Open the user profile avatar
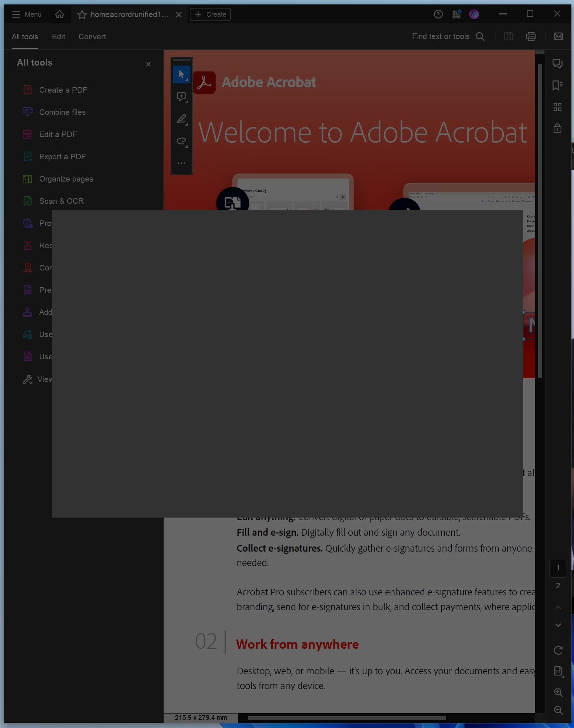Screen dimensions: 574x728 [x=474, y=14]
